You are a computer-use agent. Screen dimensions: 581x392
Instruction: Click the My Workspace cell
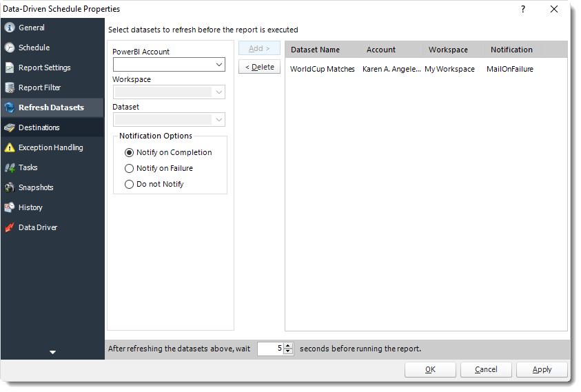[x=449, y=69]
